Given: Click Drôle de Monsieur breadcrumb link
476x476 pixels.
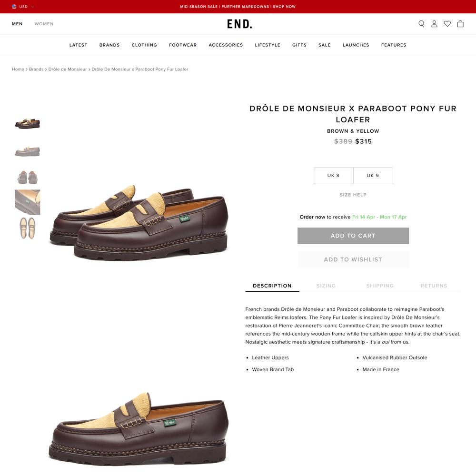Looking at the screenshot, I should tap(68, 69).
